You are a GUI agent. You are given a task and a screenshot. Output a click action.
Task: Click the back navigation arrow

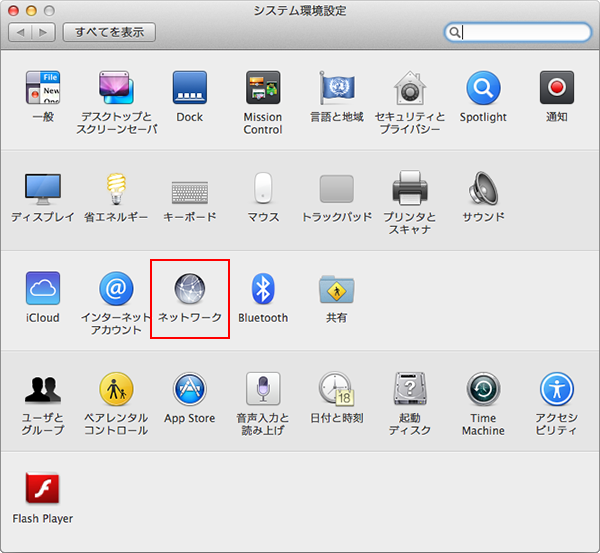tap(21, 32)
